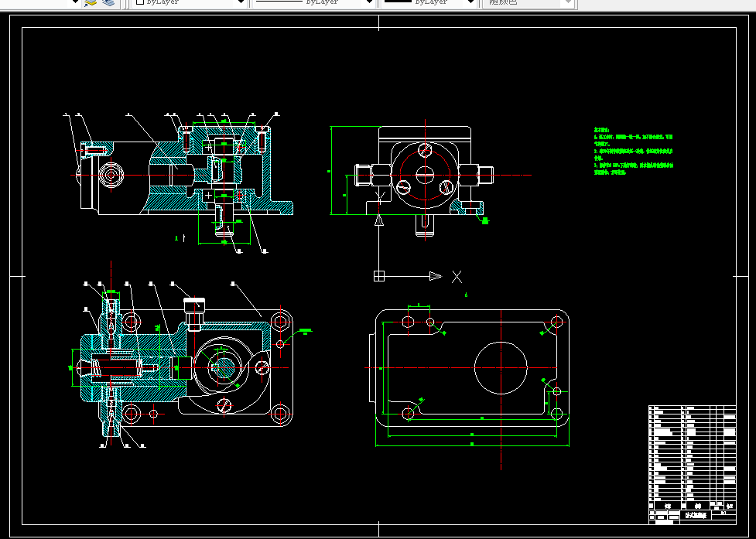The height and width of the screenshot is (539, 756).
Task: Click the X axis label of UCS icon
Action: [x=457, y=277]
